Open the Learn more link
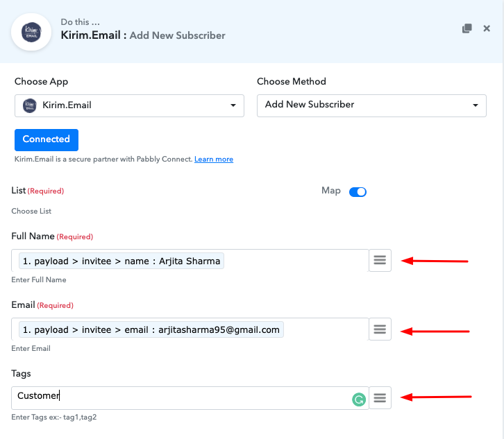The image size is (504, 439). point(214,160)
